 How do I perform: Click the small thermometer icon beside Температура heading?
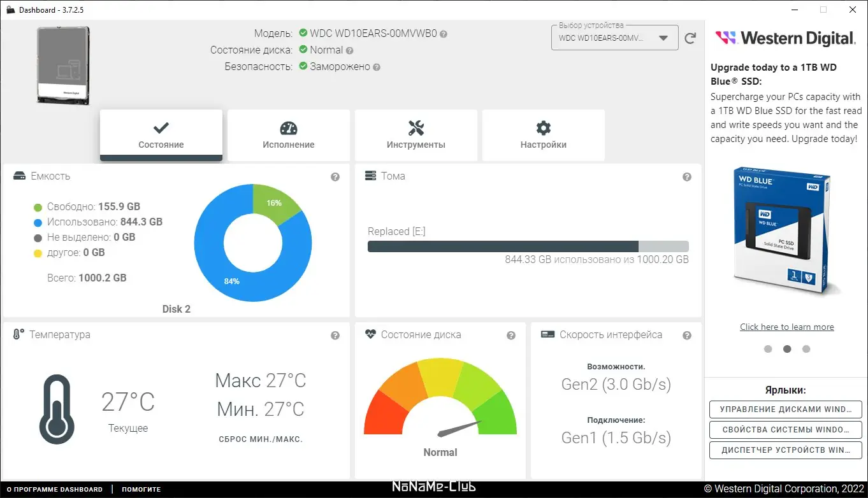(x=18, y=334)
